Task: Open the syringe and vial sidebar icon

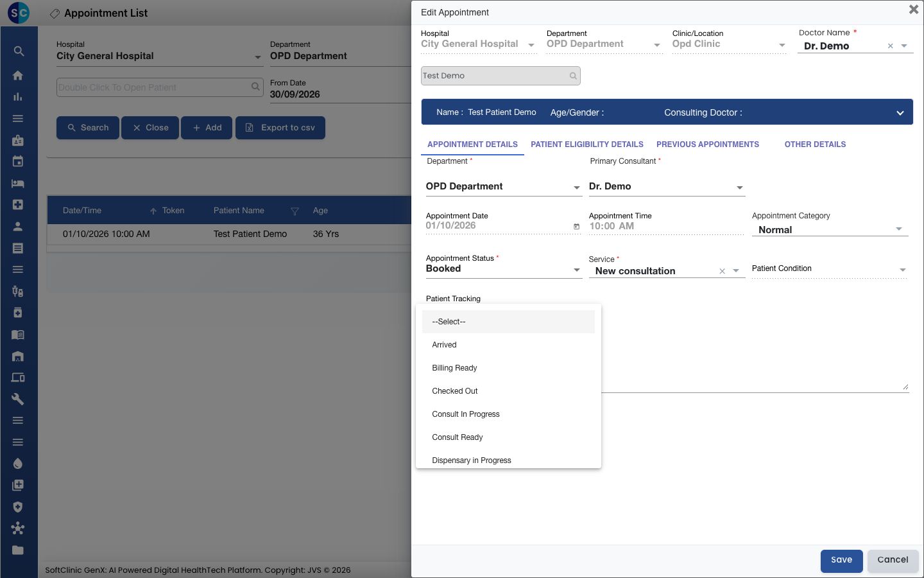Action: (x=18, y=292)
